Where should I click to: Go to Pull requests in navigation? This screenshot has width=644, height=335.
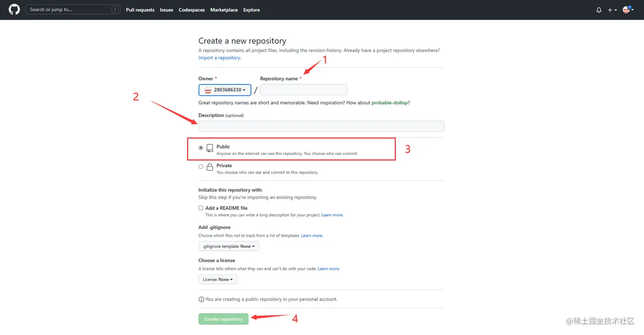pyautogui.click(x=140, y=10)
